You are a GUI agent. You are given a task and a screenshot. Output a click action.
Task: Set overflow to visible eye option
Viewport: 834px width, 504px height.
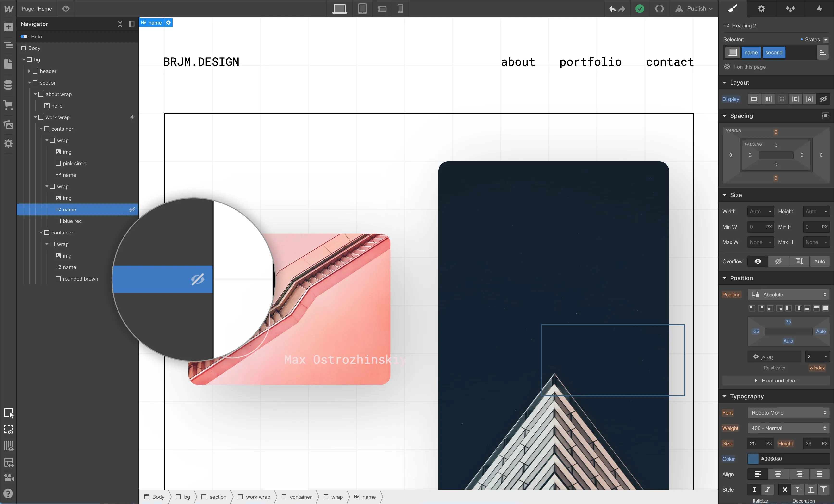click(x=758, y=261)
